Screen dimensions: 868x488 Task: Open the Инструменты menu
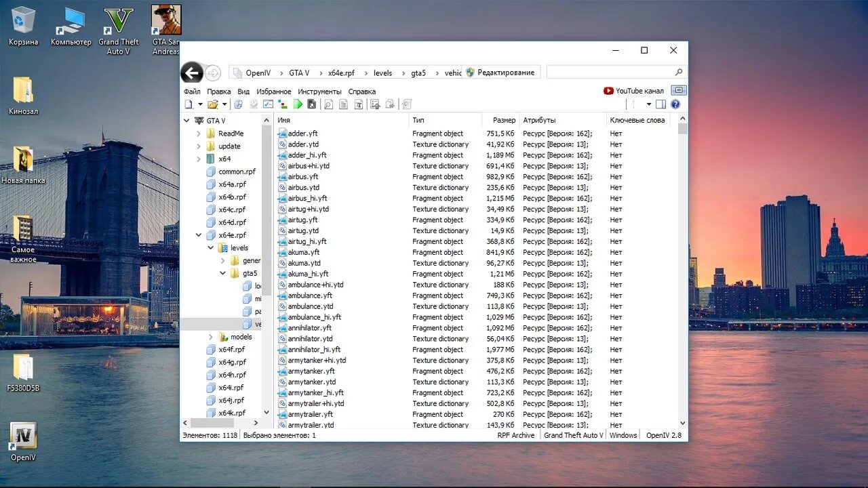[x=319, y=91]
